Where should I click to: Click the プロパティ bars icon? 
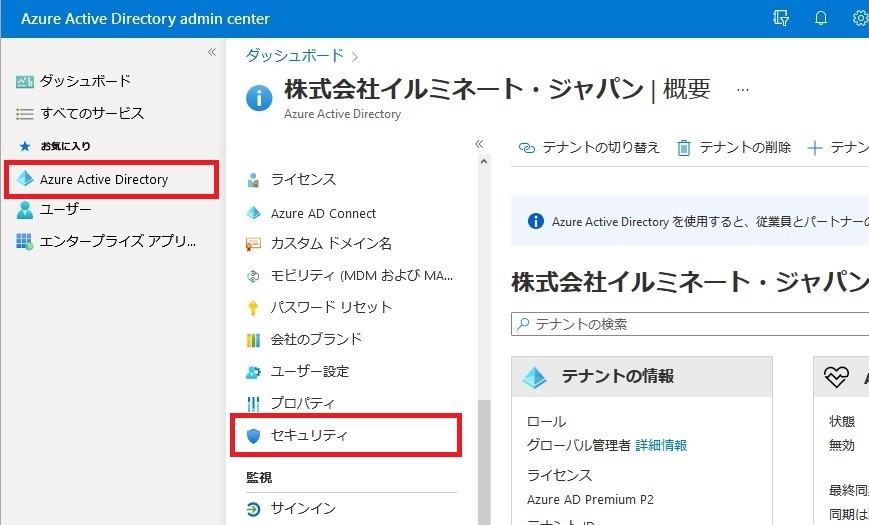253,404
